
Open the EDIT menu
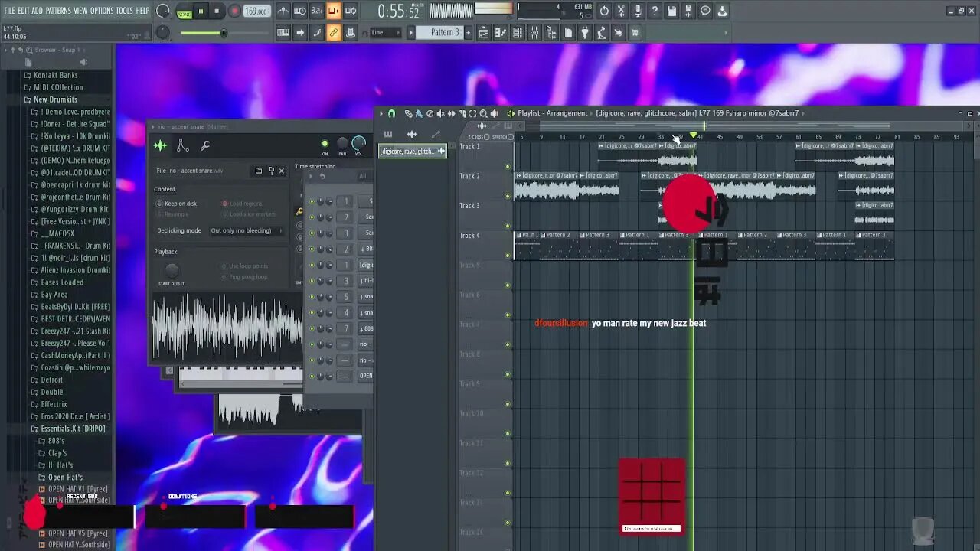pyautogui.click(x=24, y=11)
